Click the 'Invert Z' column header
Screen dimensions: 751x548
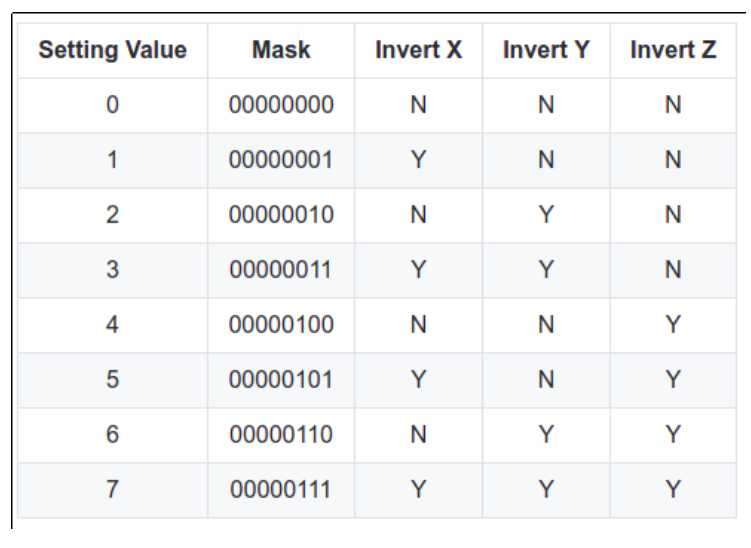[673, 51]
